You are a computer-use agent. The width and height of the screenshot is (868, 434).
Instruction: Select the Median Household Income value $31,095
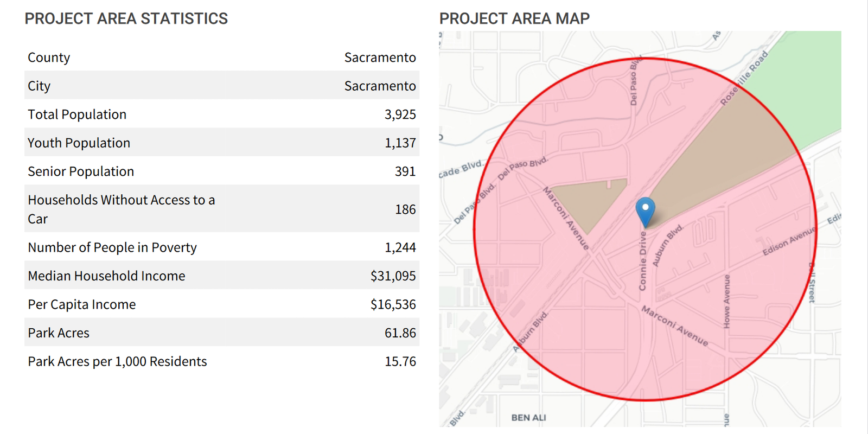(x=393, y=276)
